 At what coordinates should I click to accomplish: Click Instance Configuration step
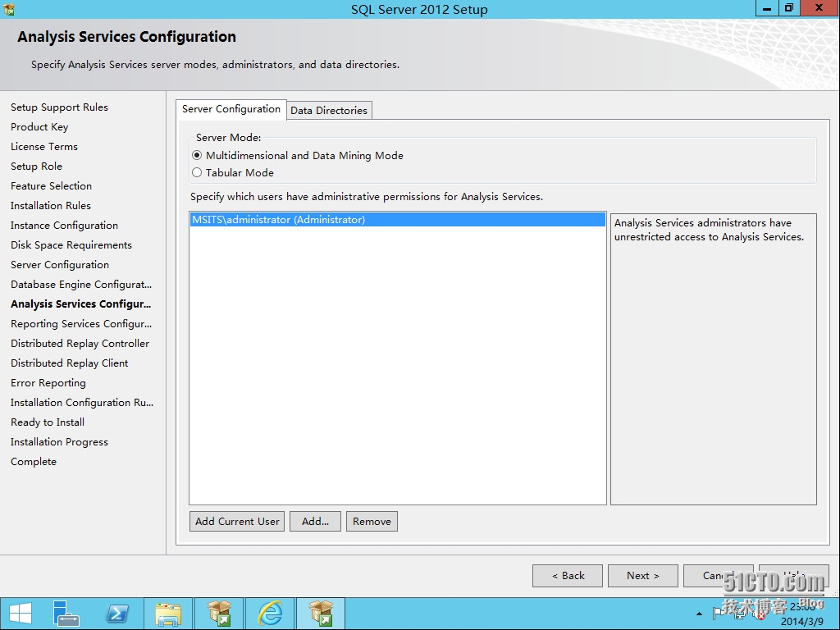click(x=64, y=226)
